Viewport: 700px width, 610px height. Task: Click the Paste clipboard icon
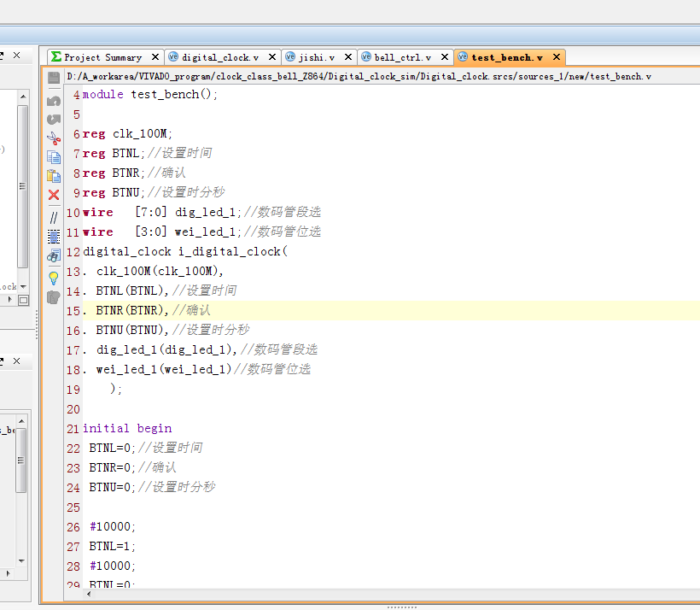point(54,176)
